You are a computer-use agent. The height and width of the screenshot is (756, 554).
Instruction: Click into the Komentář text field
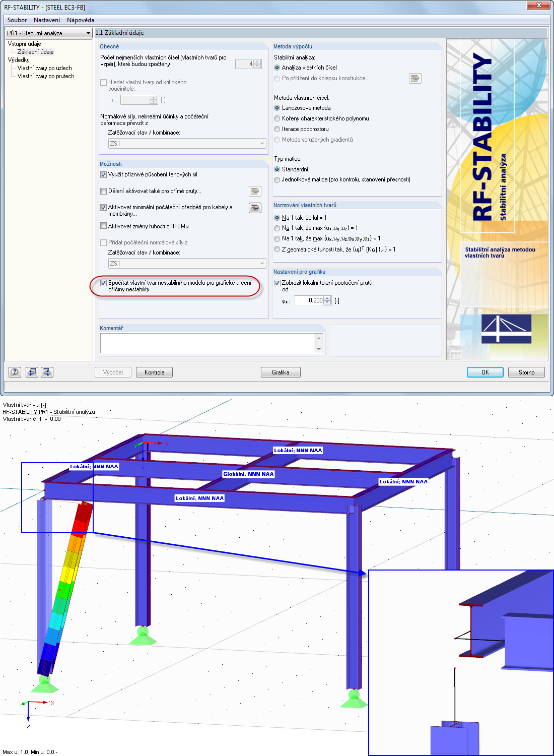[x=207, y=343]
